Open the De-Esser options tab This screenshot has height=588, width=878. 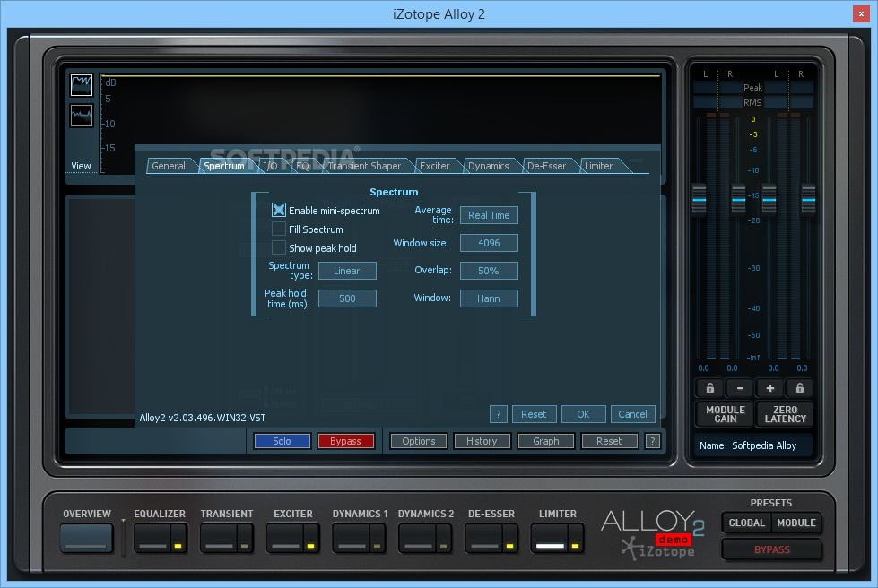point(546,166)
